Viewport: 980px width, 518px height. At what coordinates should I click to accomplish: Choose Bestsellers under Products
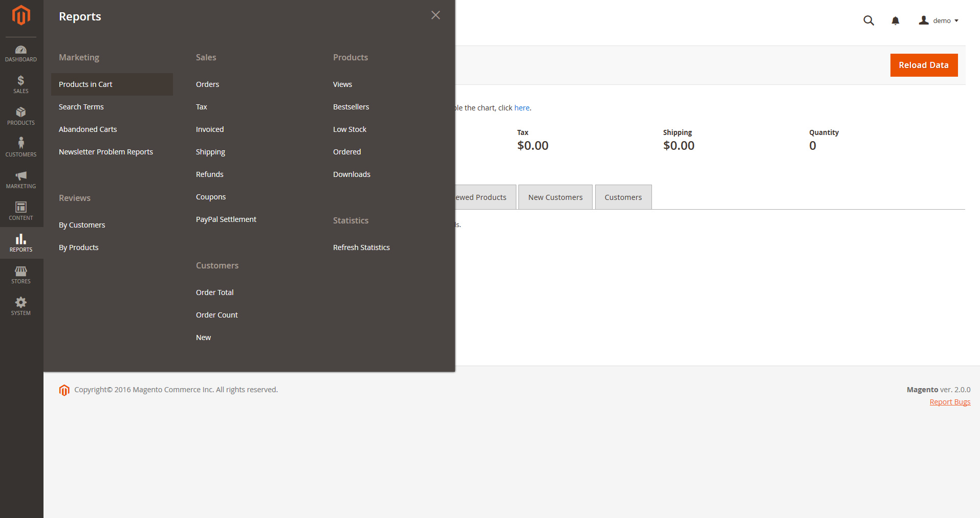pyautogui.click(x=351, y=107)
